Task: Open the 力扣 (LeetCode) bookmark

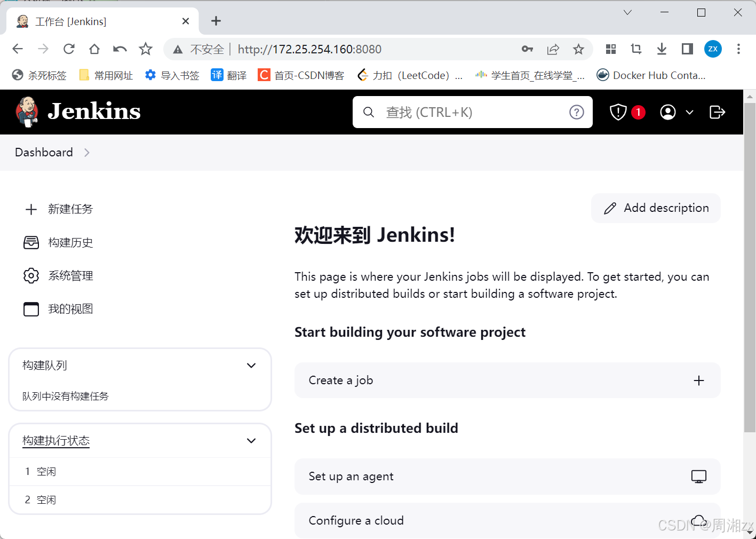Action: (x=410, y=75)
